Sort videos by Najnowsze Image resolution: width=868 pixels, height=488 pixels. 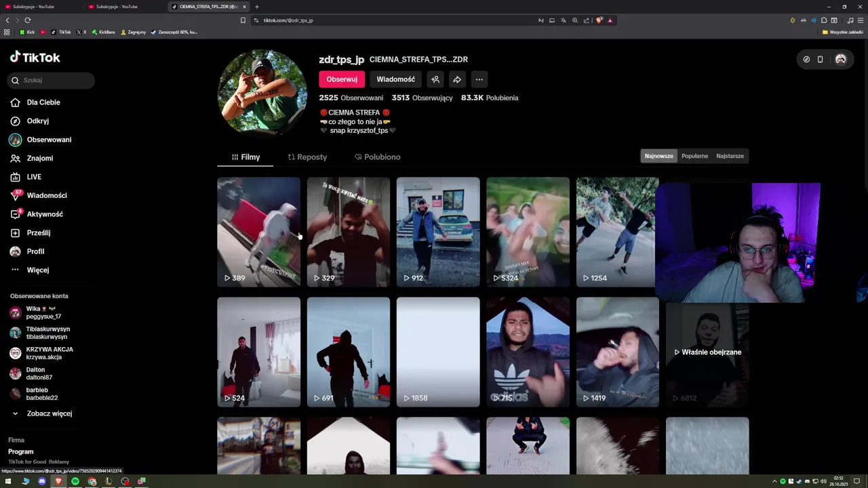point(659,156)
